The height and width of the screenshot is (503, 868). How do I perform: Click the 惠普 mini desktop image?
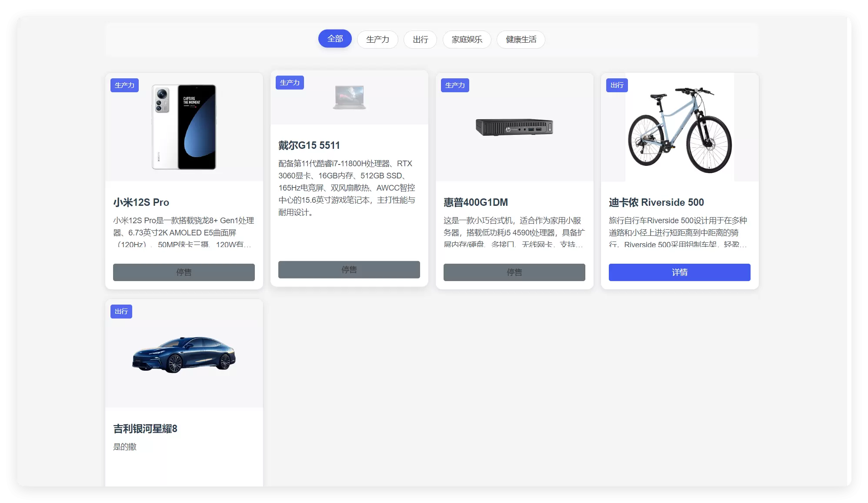(x=514, y=127)
